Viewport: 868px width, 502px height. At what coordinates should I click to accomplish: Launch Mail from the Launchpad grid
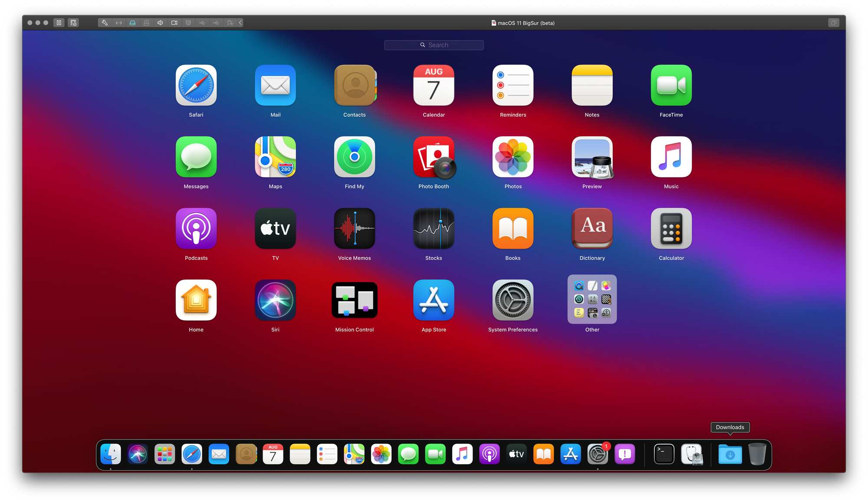tap(275, 85)
